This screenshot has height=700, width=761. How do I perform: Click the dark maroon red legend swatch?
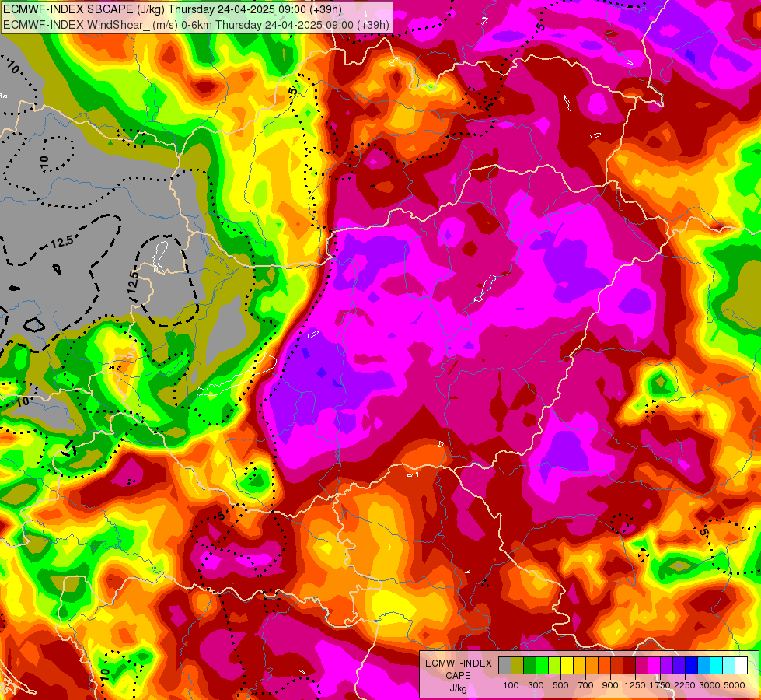[x=630, y=666]
